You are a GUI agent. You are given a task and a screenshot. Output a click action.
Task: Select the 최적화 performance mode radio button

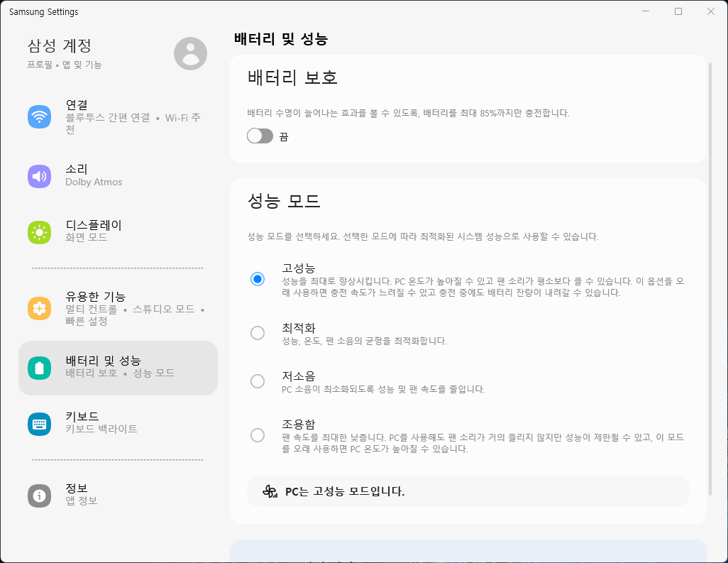tap(258, 332)
